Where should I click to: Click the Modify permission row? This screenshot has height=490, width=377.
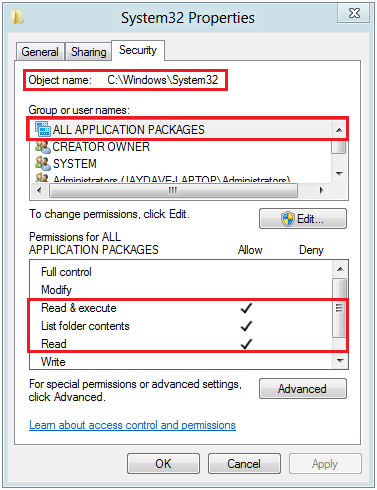coord(181,290)
